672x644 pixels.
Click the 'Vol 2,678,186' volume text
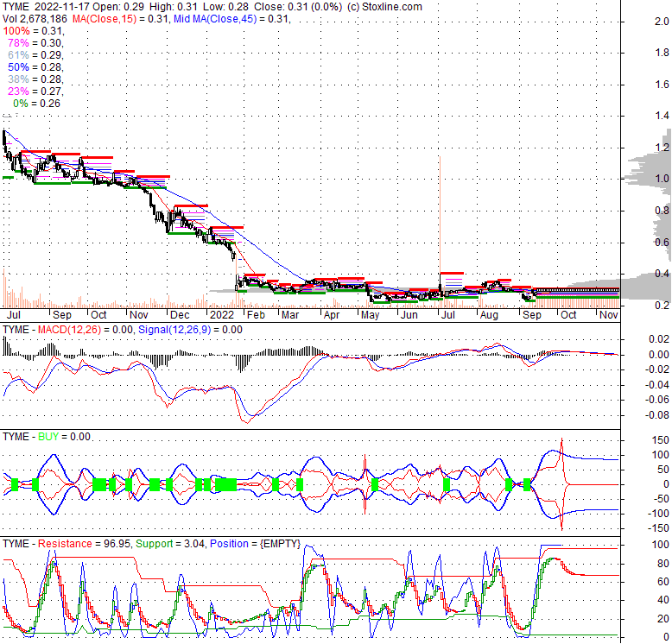click(35, 19)
